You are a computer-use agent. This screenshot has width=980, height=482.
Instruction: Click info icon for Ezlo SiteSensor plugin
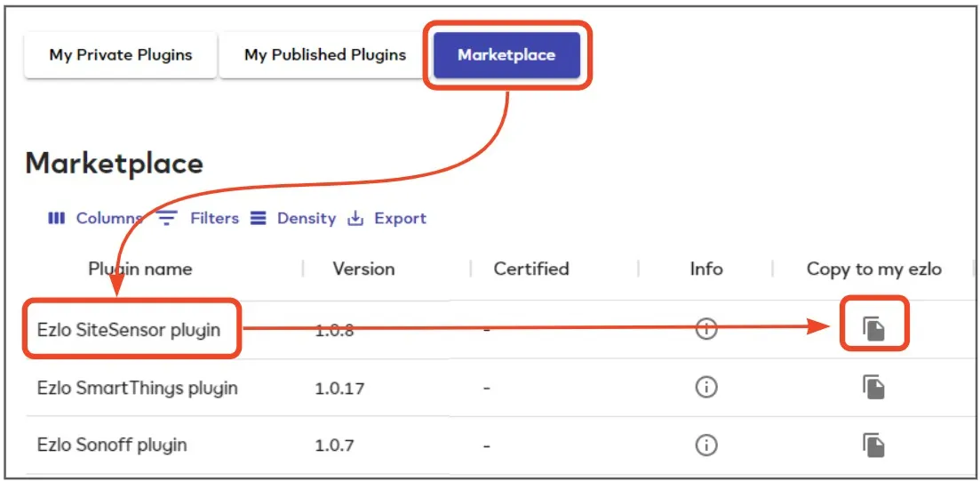(706, 329)
